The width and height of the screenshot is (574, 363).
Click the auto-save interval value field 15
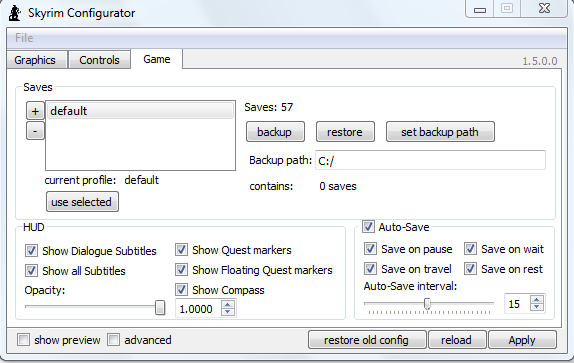pyautogui.click(x=517, y=304)
